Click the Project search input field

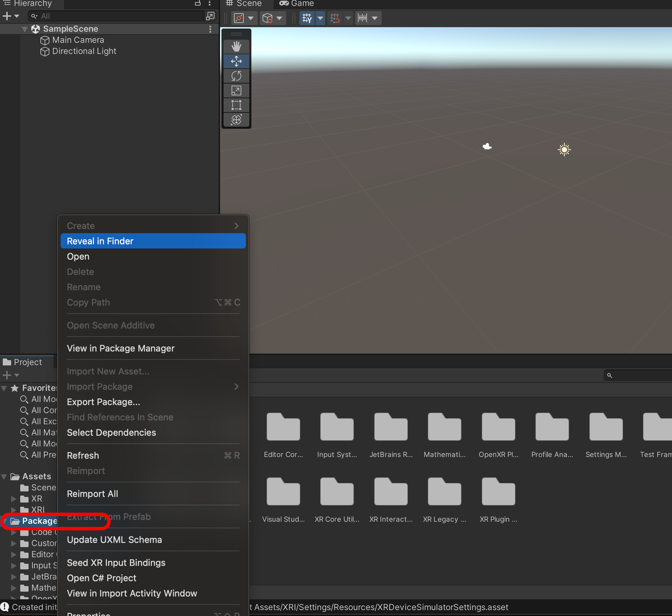tap(641, 375)
